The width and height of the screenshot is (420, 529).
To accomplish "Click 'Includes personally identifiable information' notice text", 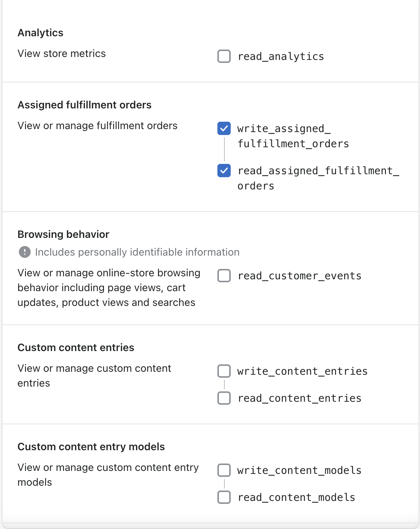I will [x=137, y=252].
